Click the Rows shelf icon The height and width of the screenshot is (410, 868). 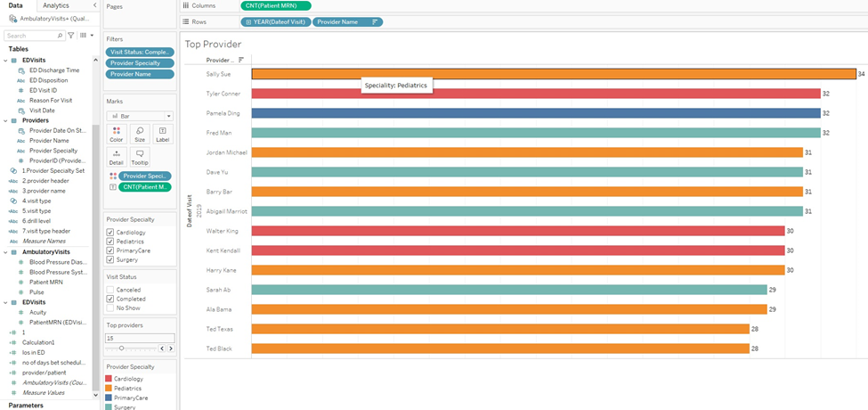click(186, 22)
